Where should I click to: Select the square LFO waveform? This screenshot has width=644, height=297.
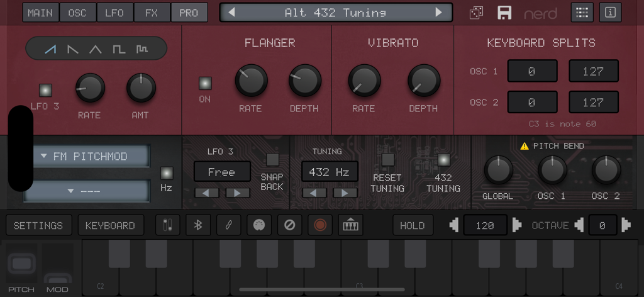119,50
